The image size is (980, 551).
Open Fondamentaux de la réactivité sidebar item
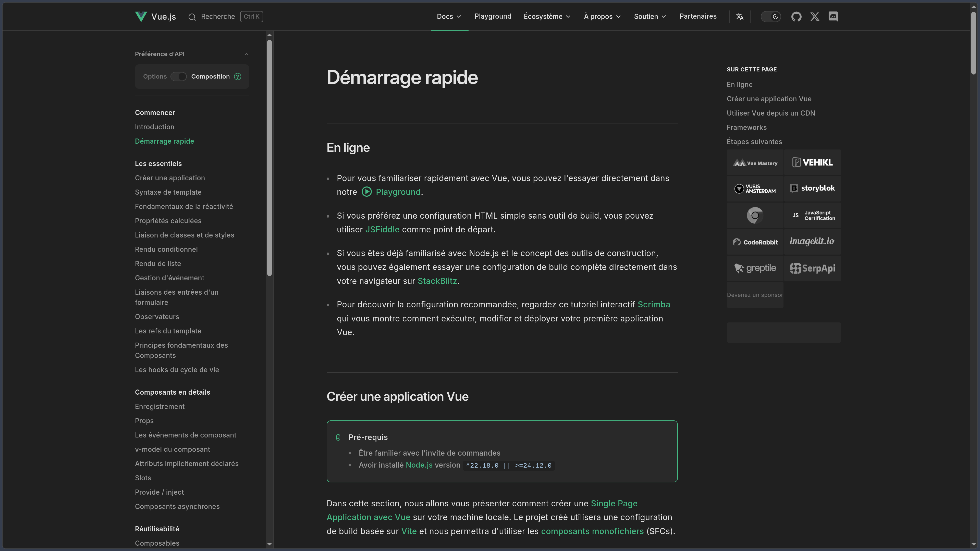point(184,206)
